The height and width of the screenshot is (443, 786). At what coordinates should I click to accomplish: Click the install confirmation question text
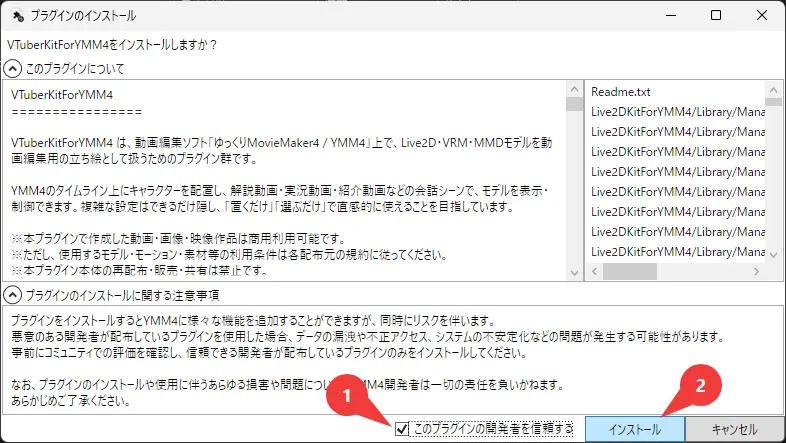pos(112,45)
